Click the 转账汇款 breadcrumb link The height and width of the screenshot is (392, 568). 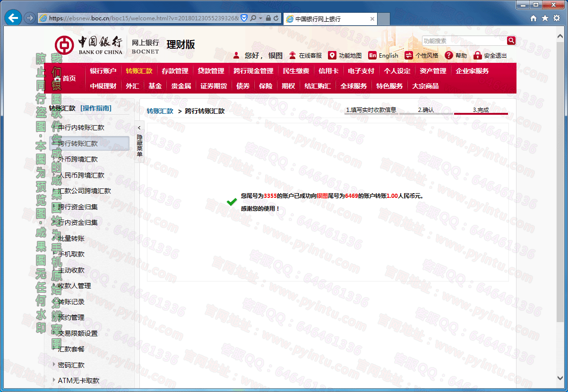click(x=160, y=111)
